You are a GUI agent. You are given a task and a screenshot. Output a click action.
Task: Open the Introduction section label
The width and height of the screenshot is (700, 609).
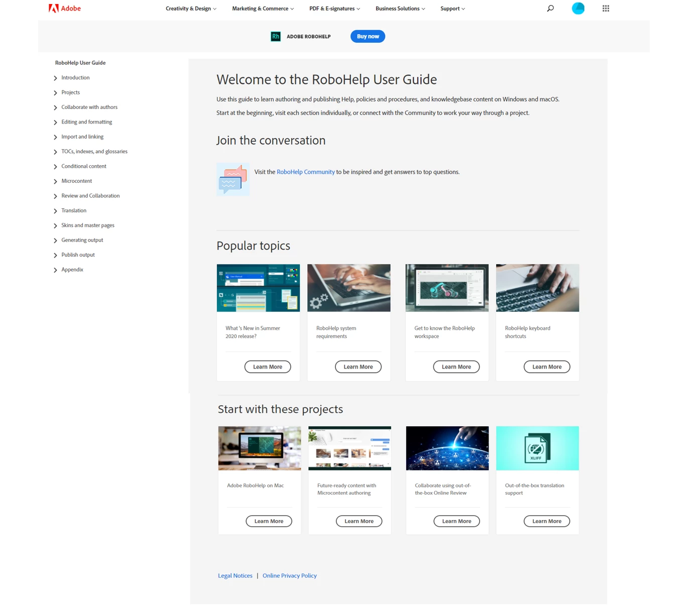tap(75, 78)
